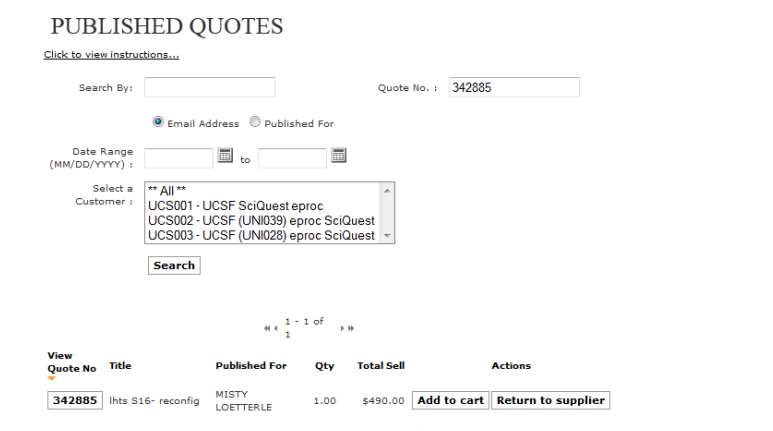Open calendar picker for start date

coord(225,155)
